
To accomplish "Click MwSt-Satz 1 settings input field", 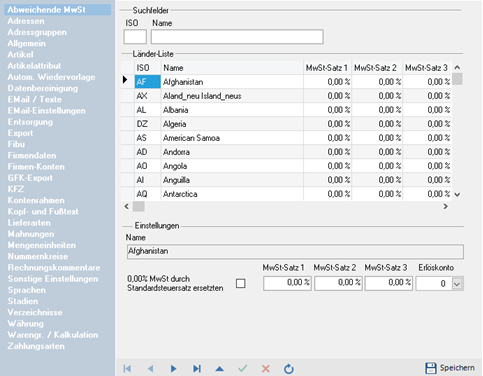I will point(287,283).
